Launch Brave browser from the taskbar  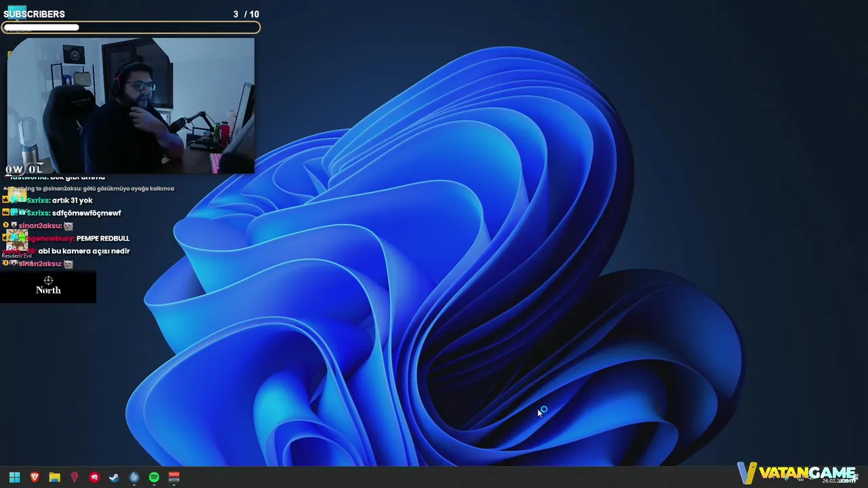[x=35, y=477]
